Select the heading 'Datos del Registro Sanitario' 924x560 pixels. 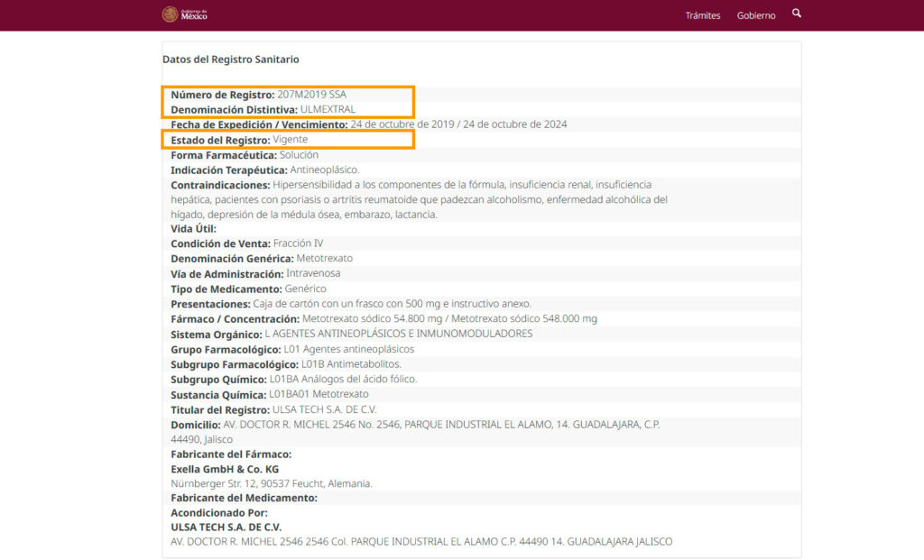(x=231, y=60)
